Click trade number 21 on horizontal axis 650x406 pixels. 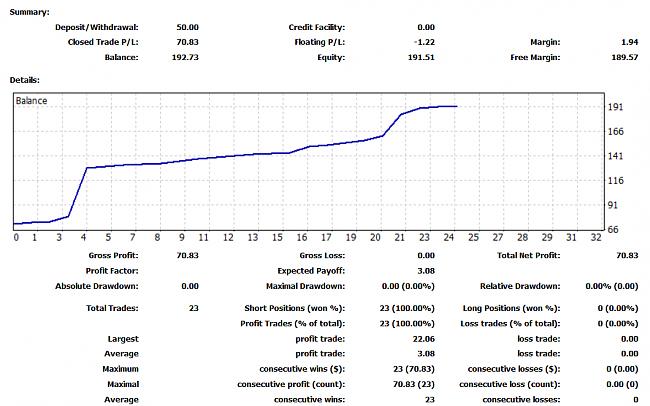point(400,238)
